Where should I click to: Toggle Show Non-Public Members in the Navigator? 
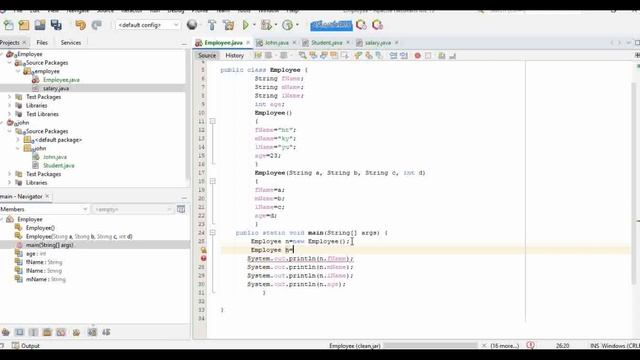(47, 332)
